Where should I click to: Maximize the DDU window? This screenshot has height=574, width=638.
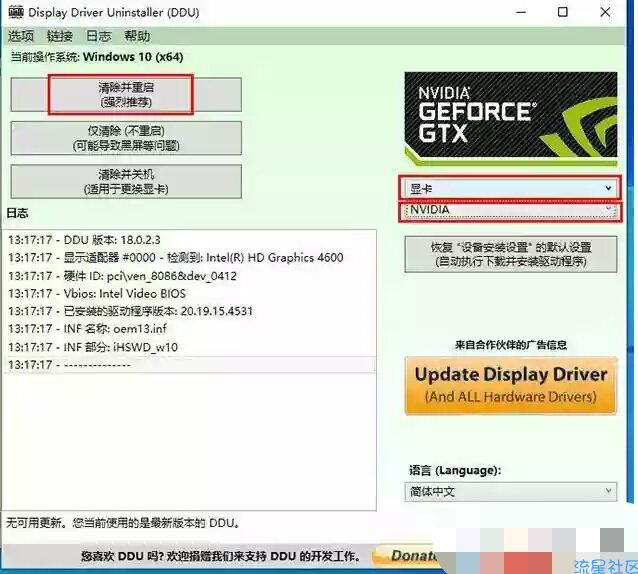coord(563,12)
